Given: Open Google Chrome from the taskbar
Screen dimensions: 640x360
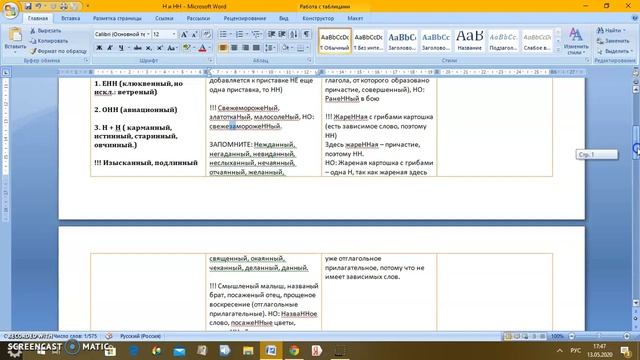Looking at the screenshot, I should coord(294,351).
